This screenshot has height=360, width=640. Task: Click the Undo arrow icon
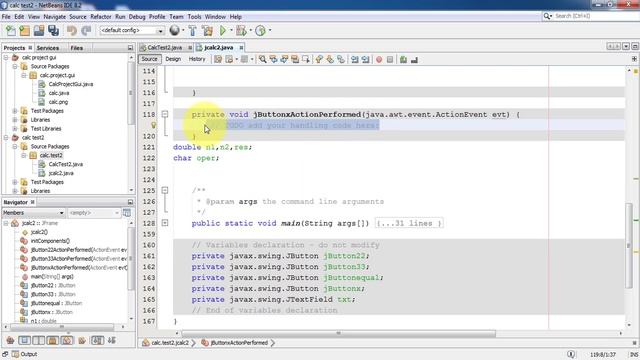tap(72, 31)
